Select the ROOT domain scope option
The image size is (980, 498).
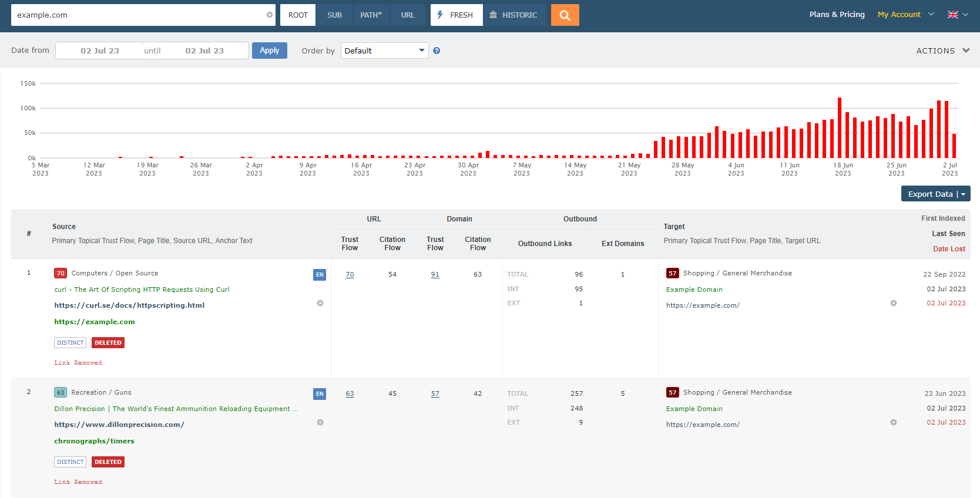(x=298, y=15)
